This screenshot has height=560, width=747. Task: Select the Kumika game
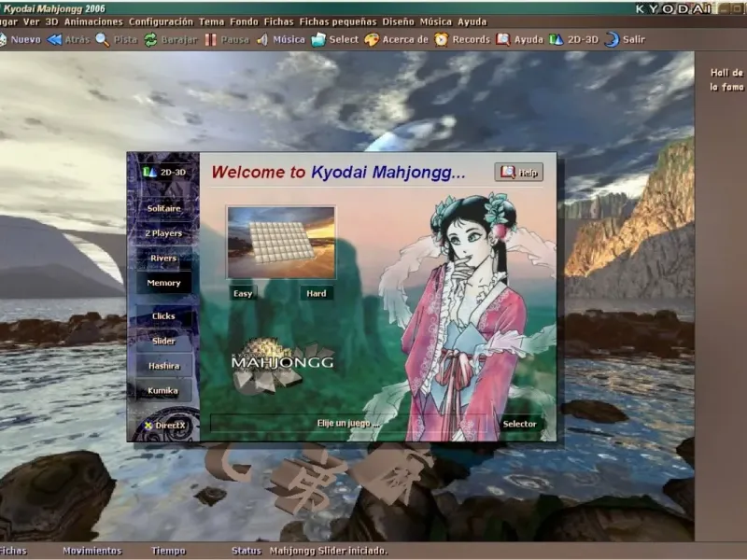tap(164, 390)
